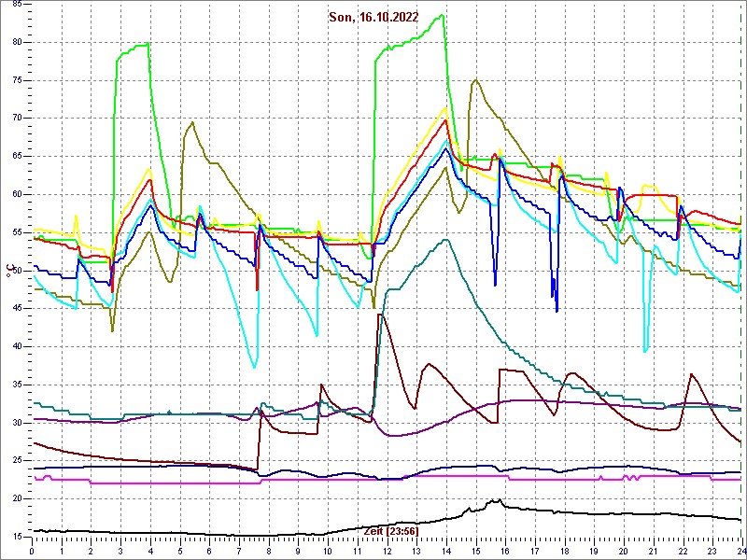Pick the 65 value on the temperature axis
The width and height of the screenshot is (747, 560).
(x=16, y=156)
